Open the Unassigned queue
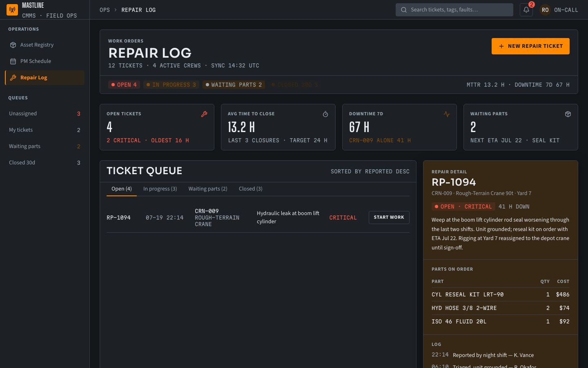Screen dimensions: 588x368 click(45, 114)
